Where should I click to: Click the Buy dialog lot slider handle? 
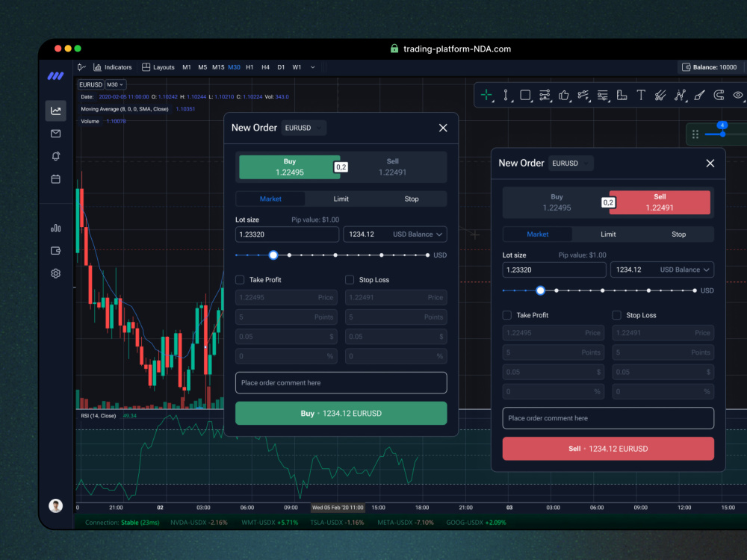[273, 255]
